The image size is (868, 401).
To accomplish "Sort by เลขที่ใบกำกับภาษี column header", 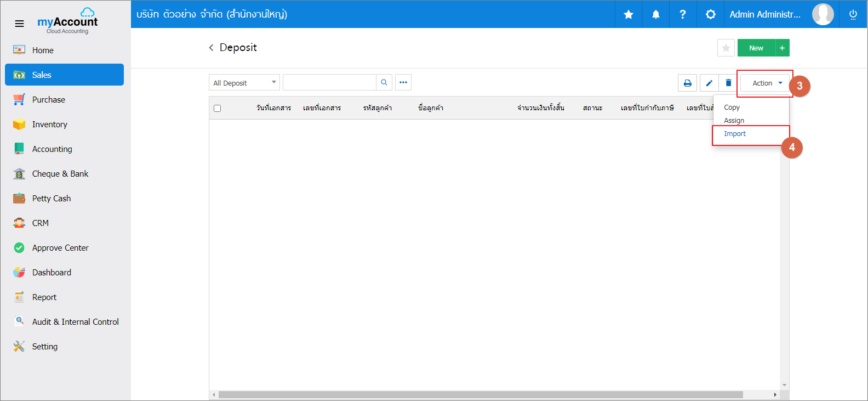I will [647, 108].
